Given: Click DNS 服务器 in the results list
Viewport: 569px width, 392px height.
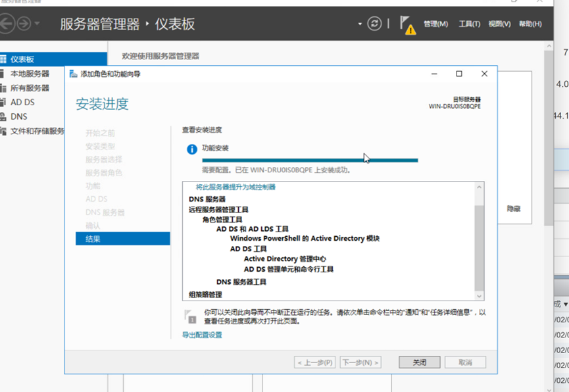Looking at the screenshot, I should [x=207, y=199].
